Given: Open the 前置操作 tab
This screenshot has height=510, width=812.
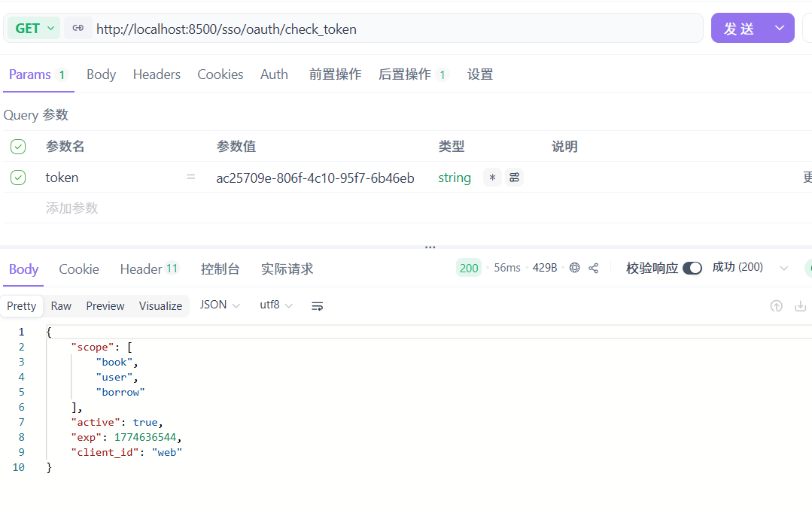Looking at the screenshot, I should tap(335, 74).
